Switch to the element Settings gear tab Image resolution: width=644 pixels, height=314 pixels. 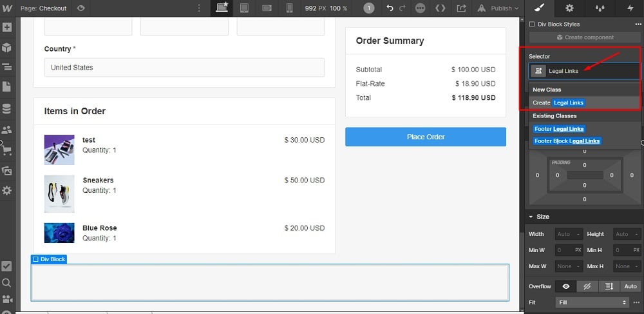coord(569,8)
